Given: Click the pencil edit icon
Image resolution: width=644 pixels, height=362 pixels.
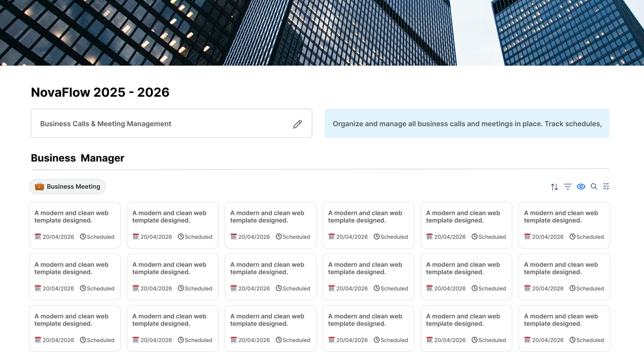Looking at the screenshot, I should [x=297, y=124].
